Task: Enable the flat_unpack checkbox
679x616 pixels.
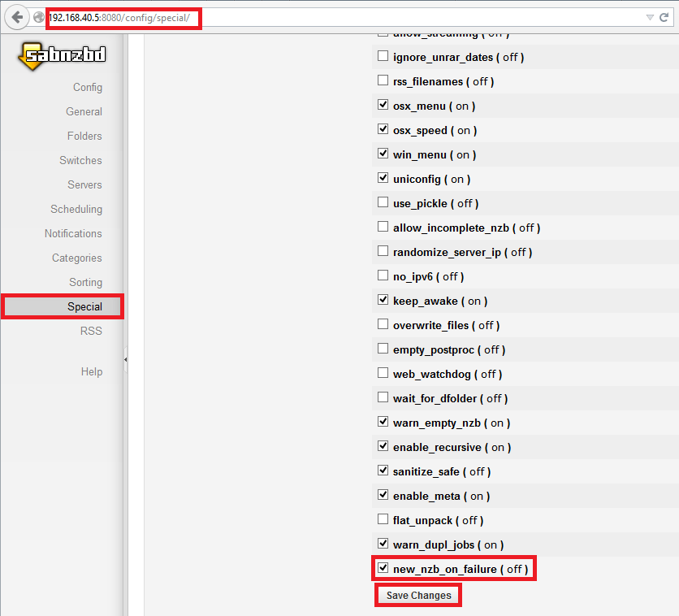Action: click(x=383, y=519)
